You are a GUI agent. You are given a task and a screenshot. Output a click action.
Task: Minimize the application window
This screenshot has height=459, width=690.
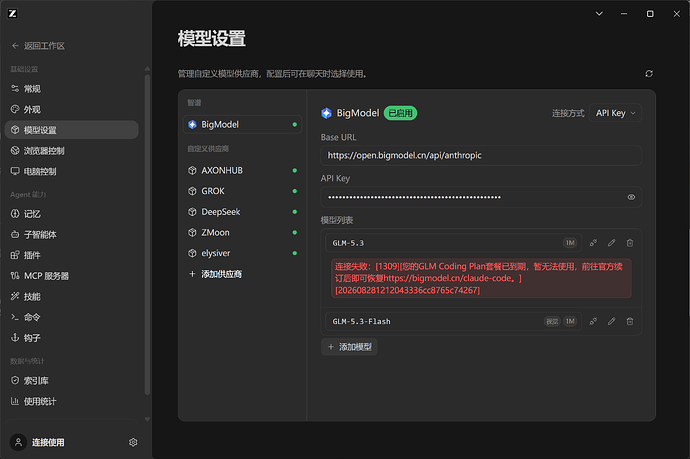click(x=624, y=14)
